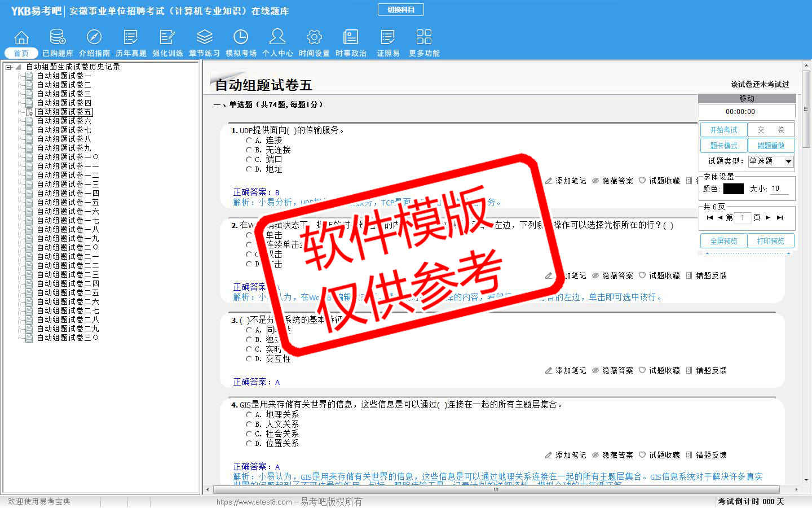
Task: Collapse the 自动组题生成试卷历史记录 tree root
Action: tap(8, 67)
